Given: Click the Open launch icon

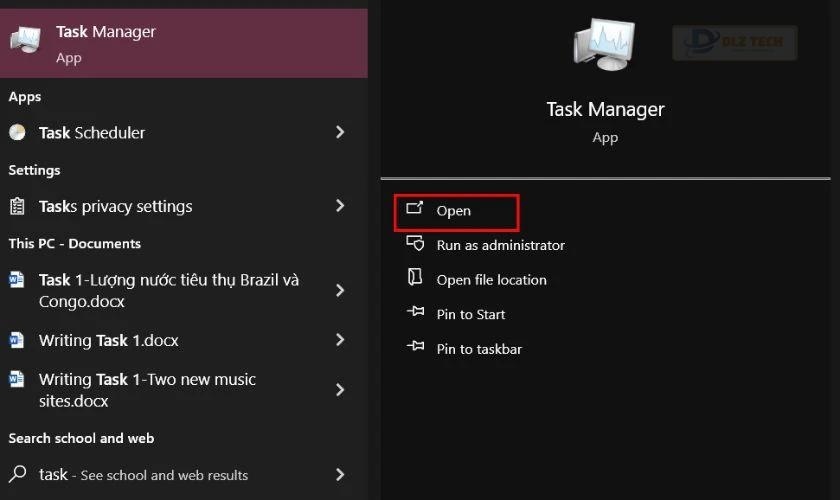Looking at the screenshot, I should (415, 208).
